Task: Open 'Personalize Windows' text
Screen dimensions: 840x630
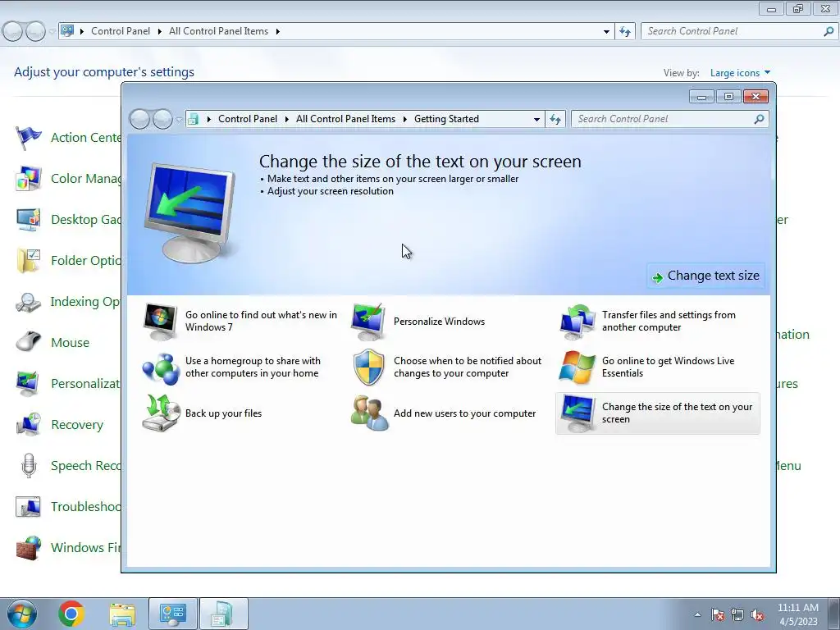Action: pos(440,322)
